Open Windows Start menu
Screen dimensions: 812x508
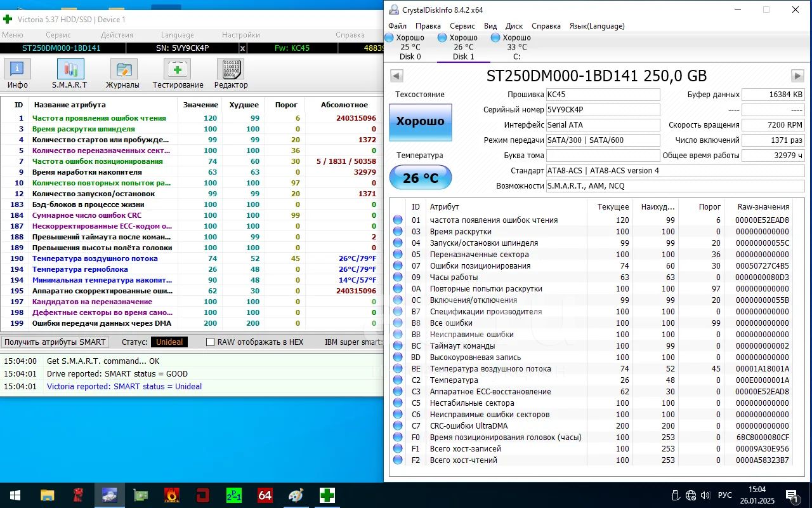coord(15,495)
